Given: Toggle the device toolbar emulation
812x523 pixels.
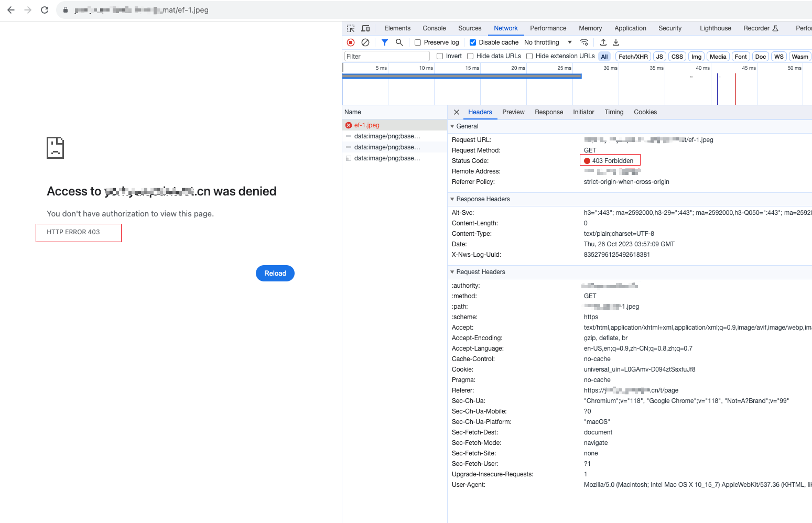Looking at the screenshot, I should (365, 28).
